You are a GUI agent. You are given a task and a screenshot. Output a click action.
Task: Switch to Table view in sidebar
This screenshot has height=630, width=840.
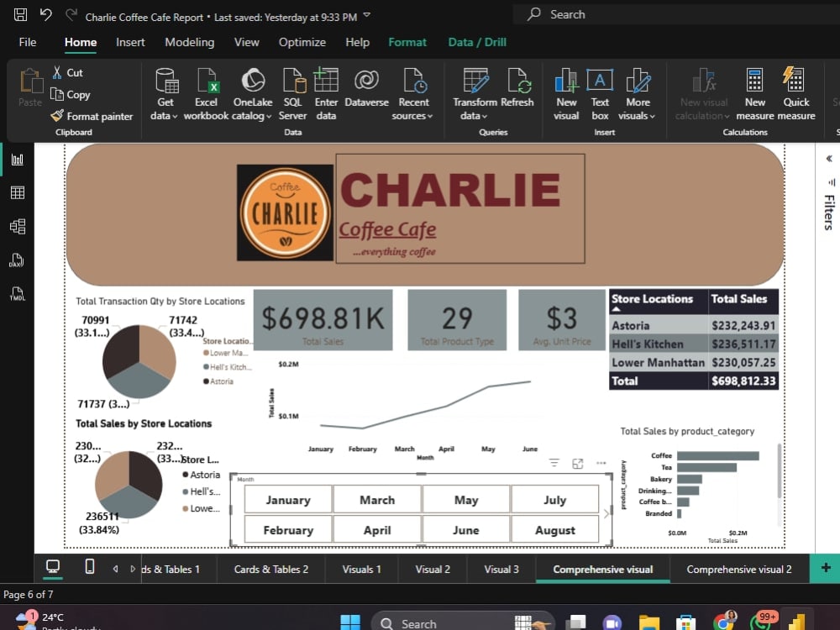point(17,193)
